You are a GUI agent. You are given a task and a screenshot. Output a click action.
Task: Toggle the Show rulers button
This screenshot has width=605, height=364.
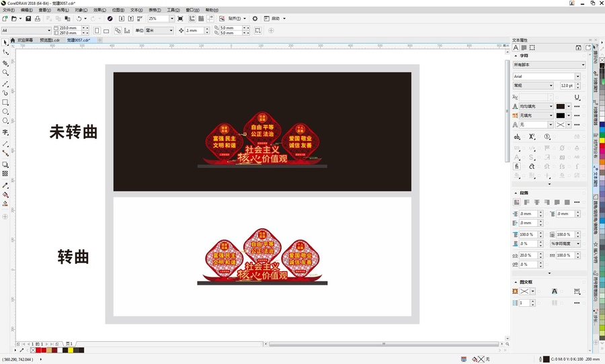[x=192, y=19]
